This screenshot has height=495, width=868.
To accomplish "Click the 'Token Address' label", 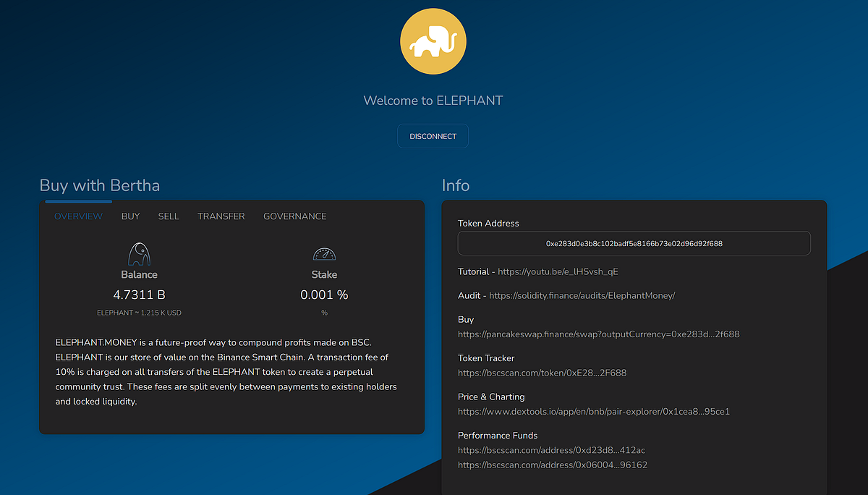I will click(488, 223).
